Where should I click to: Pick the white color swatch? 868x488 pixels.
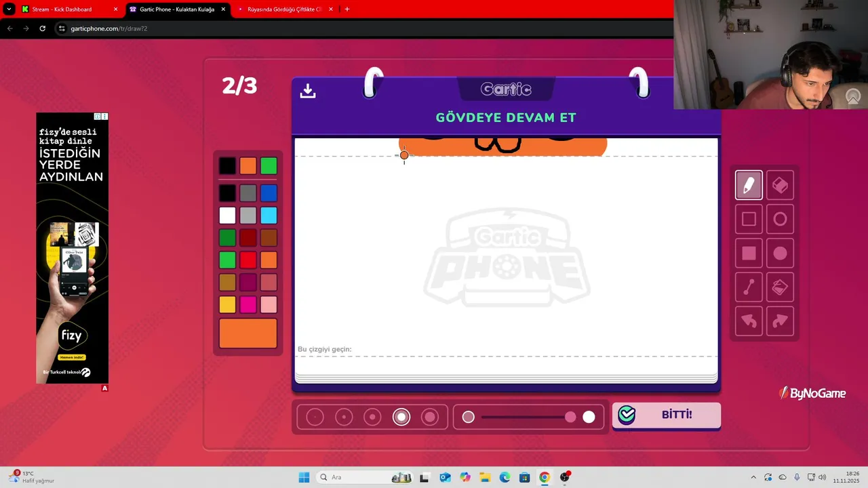point(227,216)
